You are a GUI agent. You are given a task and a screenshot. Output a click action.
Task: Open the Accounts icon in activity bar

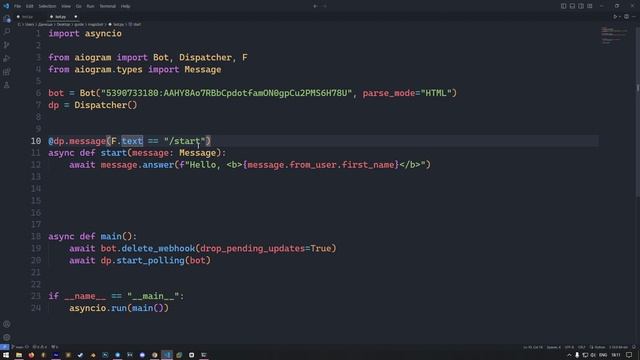7,324
